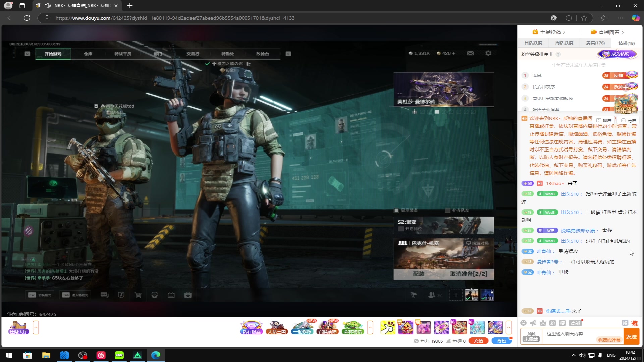Open the in-game chat bubble icon
644x362 pixels.
coord(105,295)
